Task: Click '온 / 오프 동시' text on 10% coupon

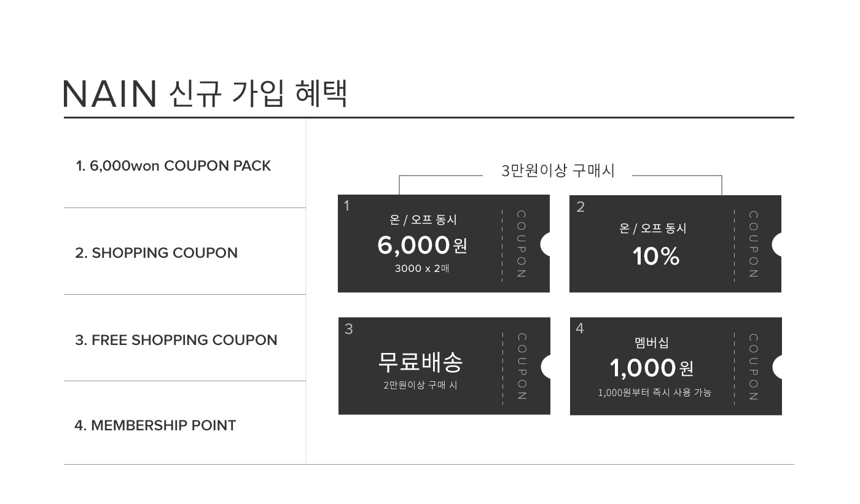Action: point(653,228)
